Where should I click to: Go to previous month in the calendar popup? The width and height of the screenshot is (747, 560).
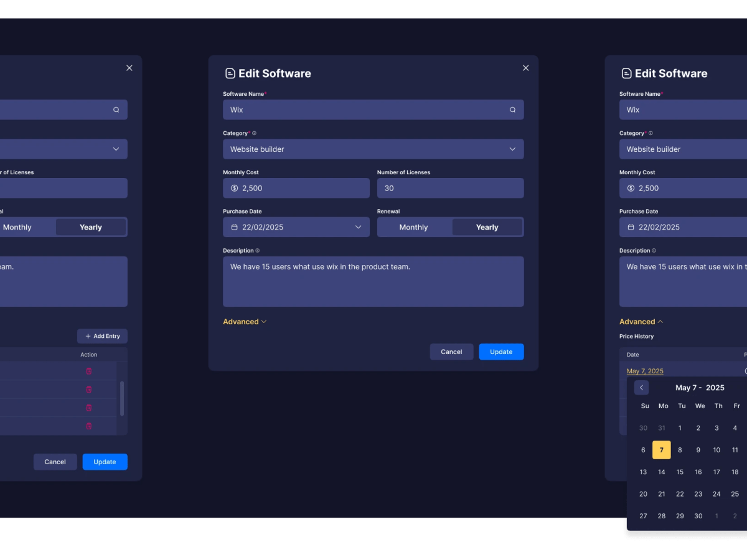pos(641,388)
